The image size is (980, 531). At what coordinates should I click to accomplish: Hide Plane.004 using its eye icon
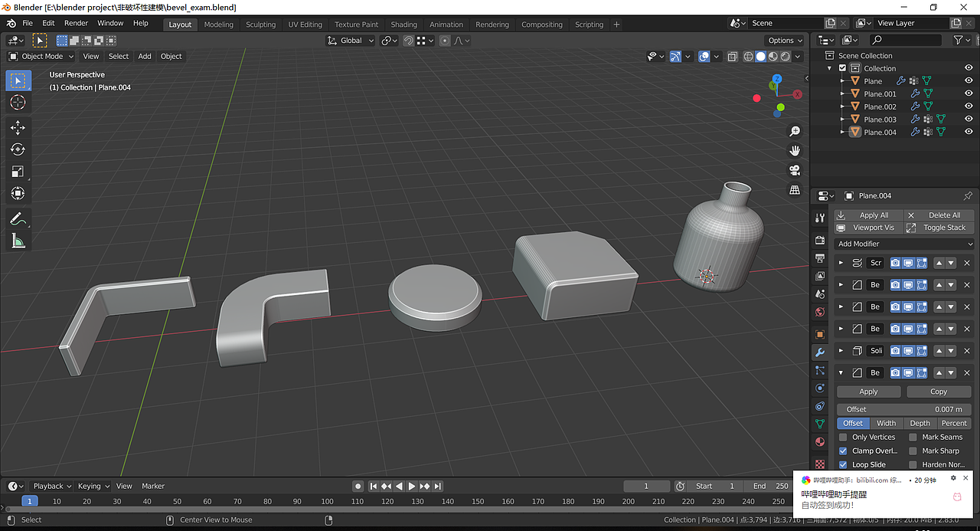pyautogui.click(x=969, y=132)
